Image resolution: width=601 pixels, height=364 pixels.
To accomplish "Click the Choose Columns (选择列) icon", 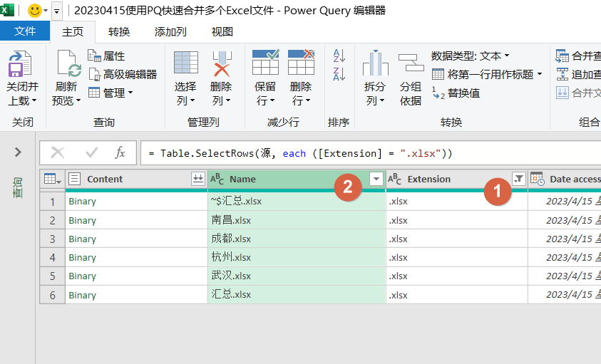I will 186,63.
